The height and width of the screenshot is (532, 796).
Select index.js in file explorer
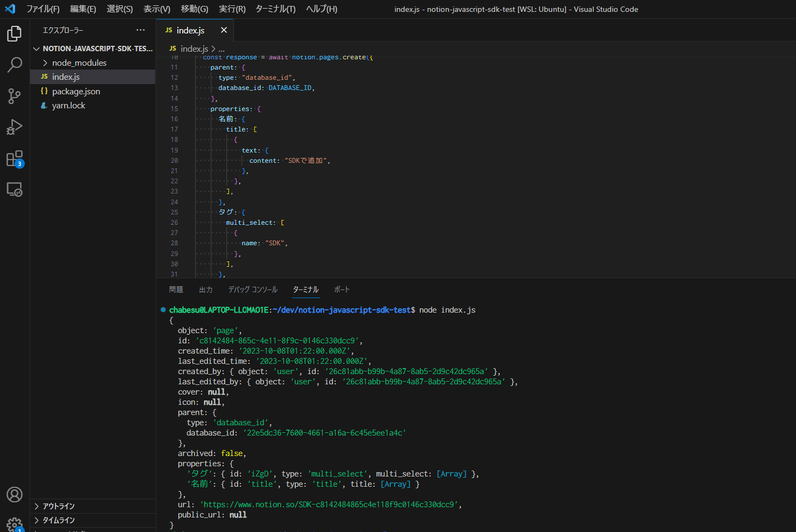pyautogui.click(x=93, y=77)
